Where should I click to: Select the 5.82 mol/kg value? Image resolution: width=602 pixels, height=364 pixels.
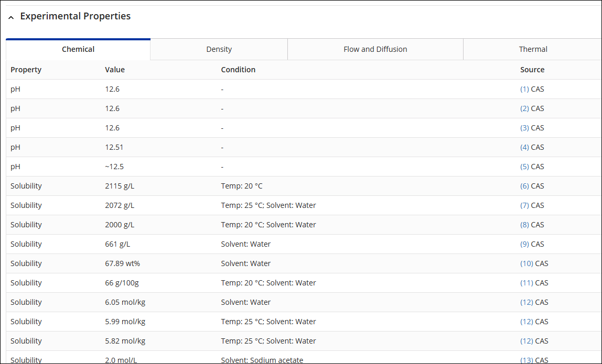tap(125, 341)
